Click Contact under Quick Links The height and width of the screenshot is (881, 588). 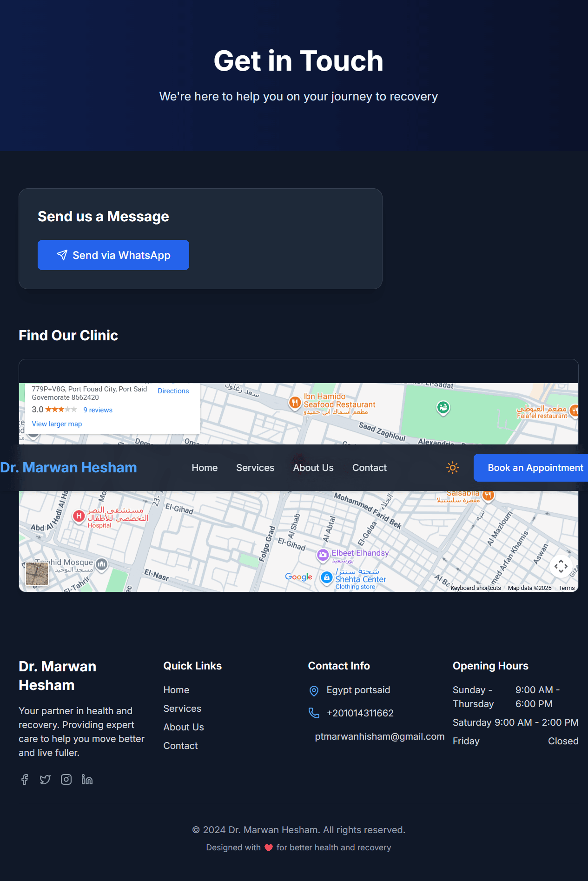(x=180, y=746)
